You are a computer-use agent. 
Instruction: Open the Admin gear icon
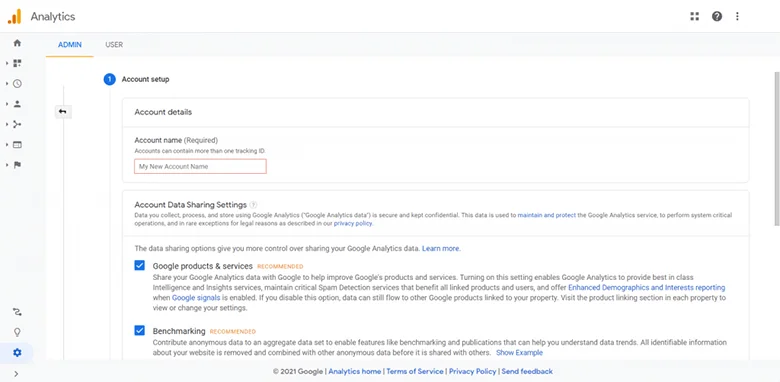click(17, 353)
